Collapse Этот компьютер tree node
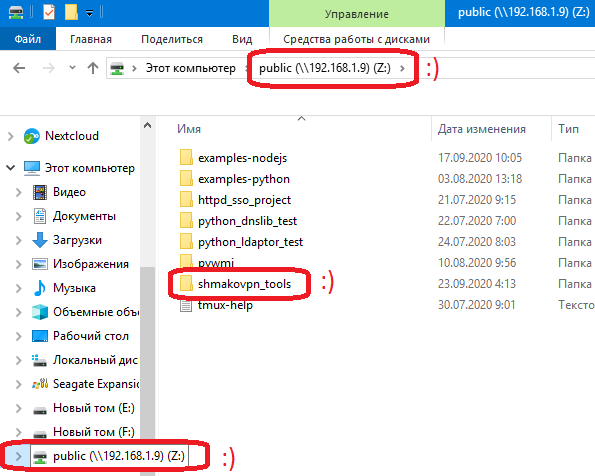The width and height of the screenshot is (595, 476). 11,167
